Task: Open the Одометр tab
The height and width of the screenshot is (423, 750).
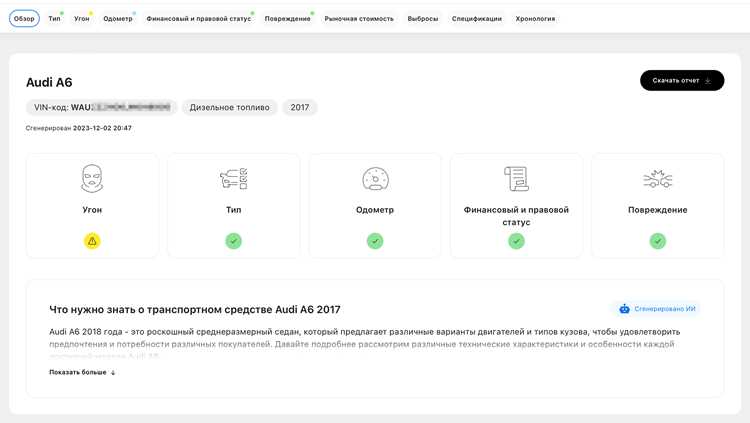Action: [118, 19]
